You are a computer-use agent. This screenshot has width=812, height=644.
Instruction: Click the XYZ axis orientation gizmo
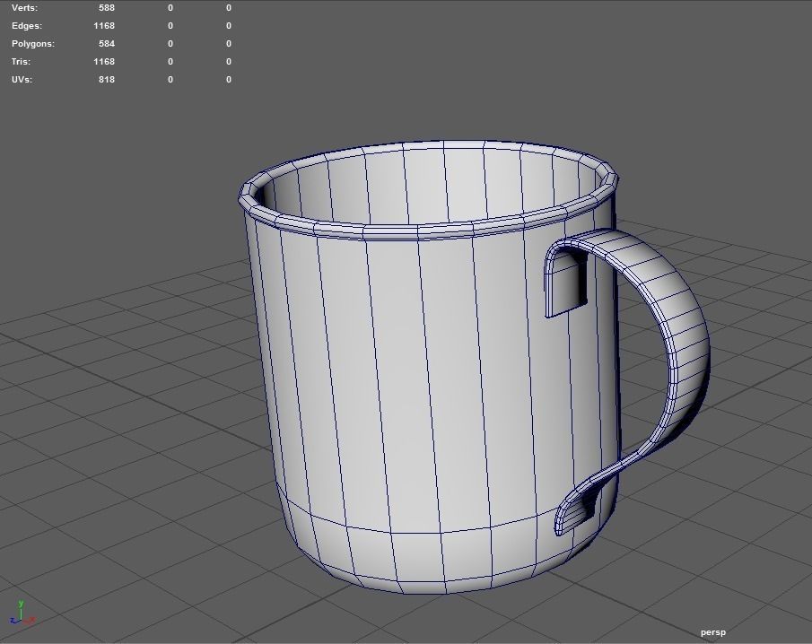pyautogui.click(x=22, y=613)
